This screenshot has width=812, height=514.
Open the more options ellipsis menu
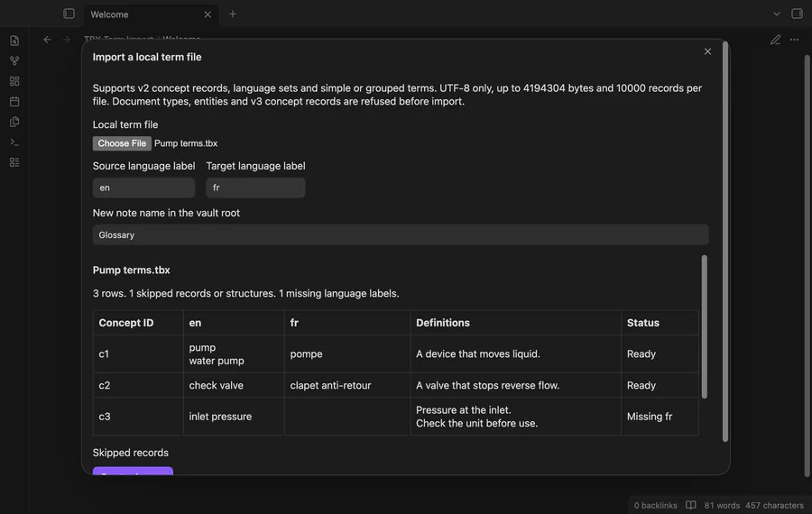(794, 40)
